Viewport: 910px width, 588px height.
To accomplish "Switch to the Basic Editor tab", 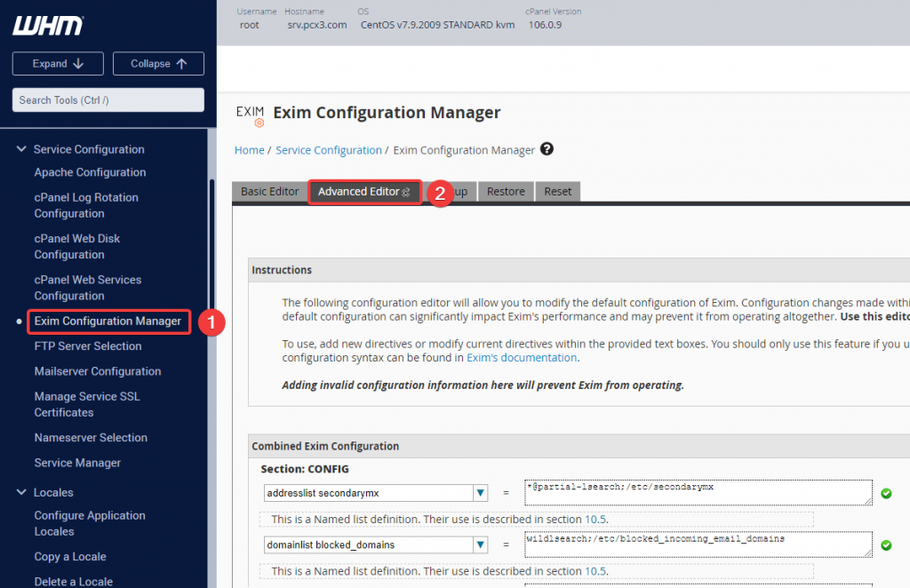I will 270,191.
